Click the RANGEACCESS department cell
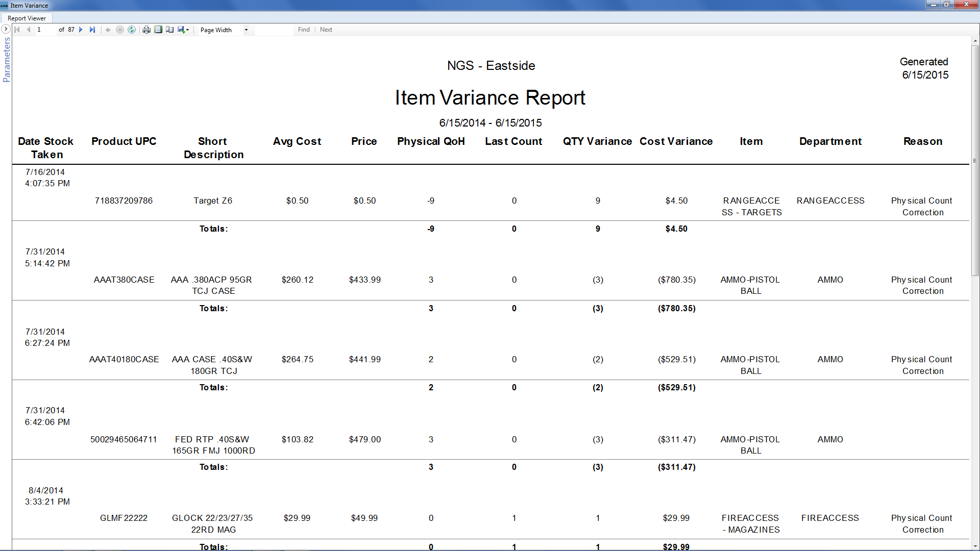Screen dimensions: 980x551 click(830, 201)
